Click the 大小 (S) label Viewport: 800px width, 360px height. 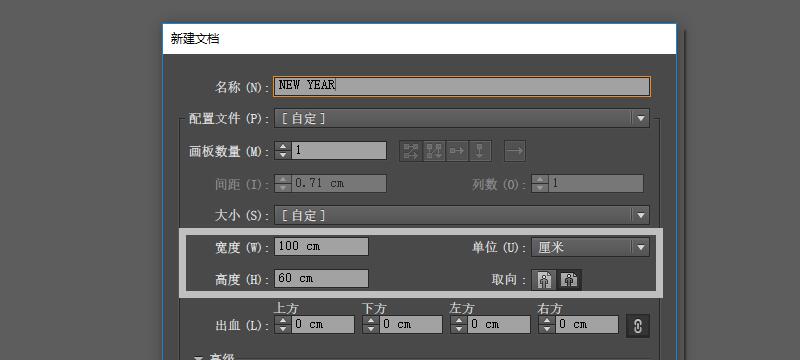(242, 215)
